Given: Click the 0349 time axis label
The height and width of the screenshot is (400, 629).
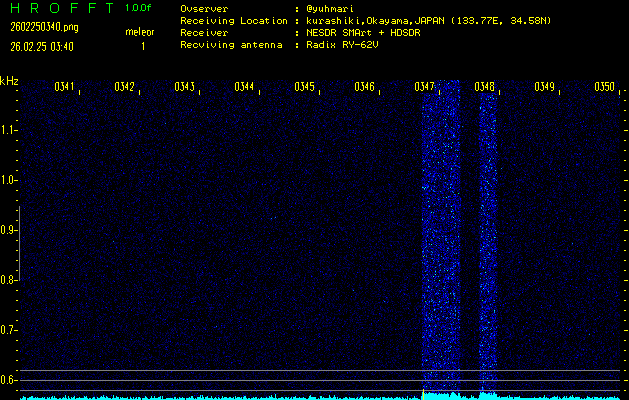Looking at the screenshot, I should (x=544, y=86).
